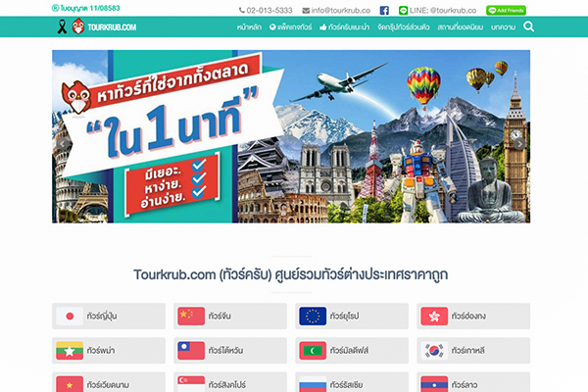Viewport: 588px width, 392px height.
Task: Select Maldives tour button ทัวร์มัลดีฟส์
Action: (352, 351)
